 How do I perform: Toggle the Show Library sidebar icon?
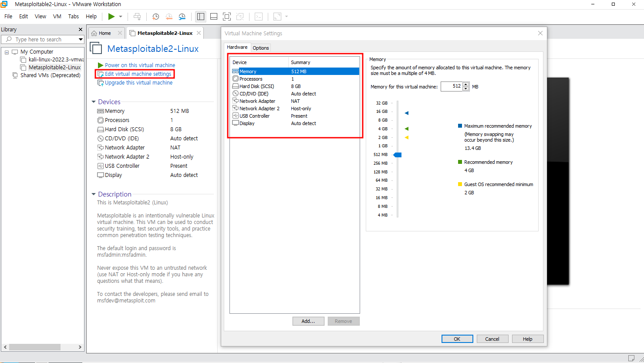tap(200, 17)
